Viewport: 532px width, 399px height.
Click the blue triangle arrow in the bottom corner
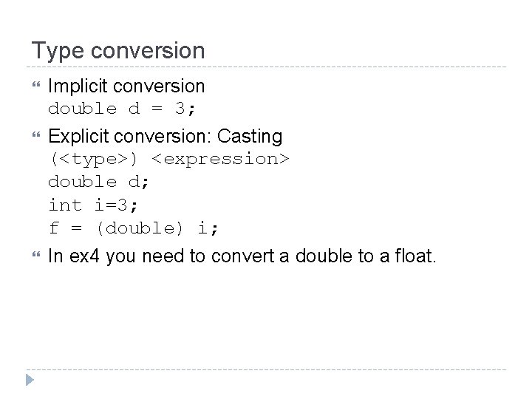click(x=29, y=381)
